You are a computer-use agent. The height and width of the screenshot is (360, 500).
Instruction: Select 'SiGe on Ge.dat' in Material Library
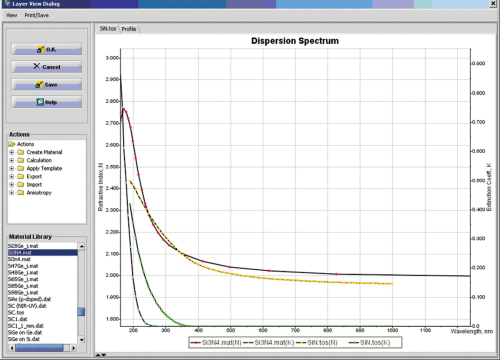[x=25, y=332]
